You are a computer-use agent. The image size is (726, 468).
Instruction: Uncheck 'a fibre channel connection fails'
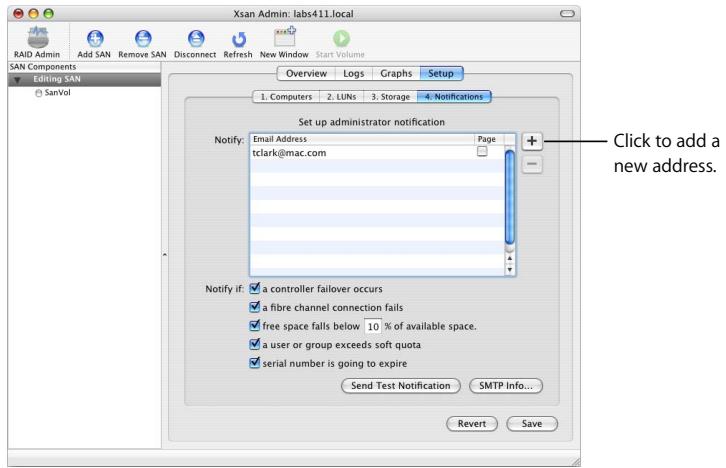[254, 307]
